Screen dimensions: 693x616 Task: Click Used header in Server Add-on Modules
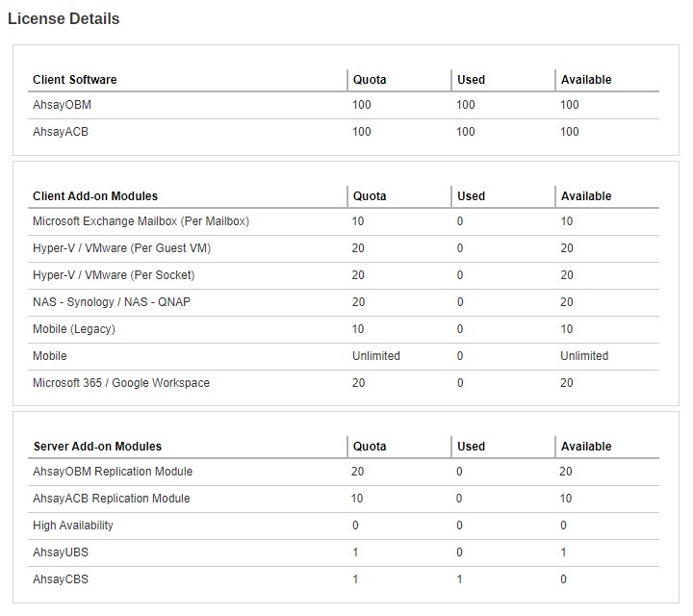(x=471, y=447)
